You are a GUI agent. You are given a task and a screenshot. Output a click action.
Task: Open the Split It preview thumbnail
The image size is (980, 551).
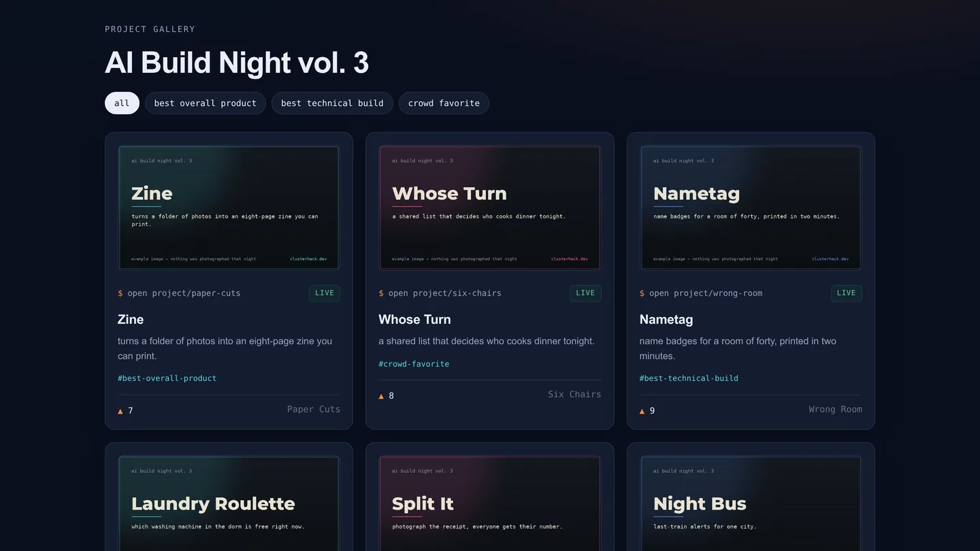point(490,503)
